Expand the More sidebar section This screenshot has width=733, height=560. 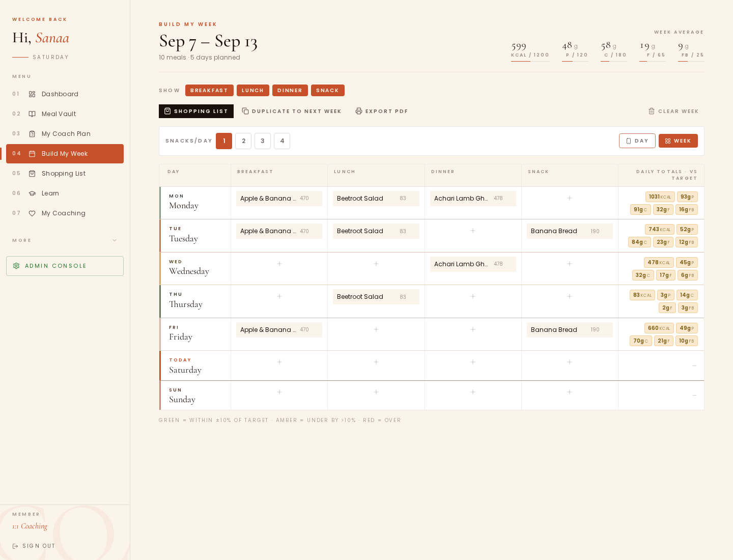65,240
